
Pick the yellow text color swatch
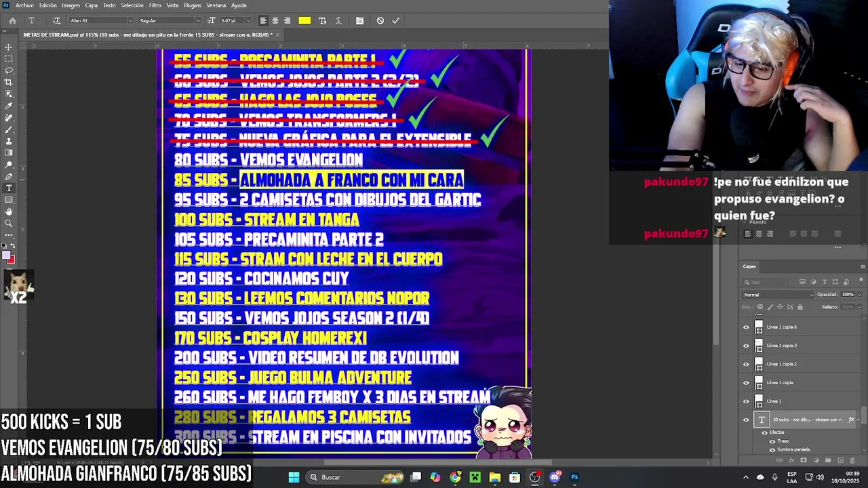coord(304,20)
